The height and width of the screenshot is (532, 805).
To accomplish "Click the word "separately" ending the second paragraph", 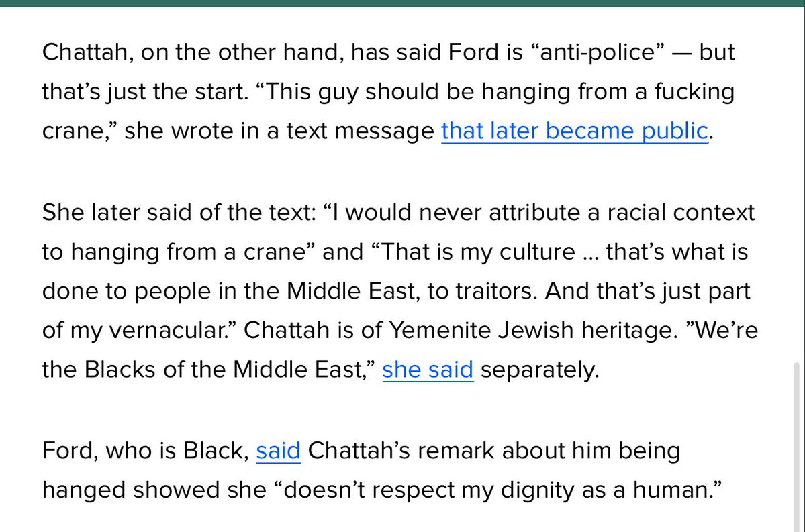I will pyautogui.click(x=538, y=370).
